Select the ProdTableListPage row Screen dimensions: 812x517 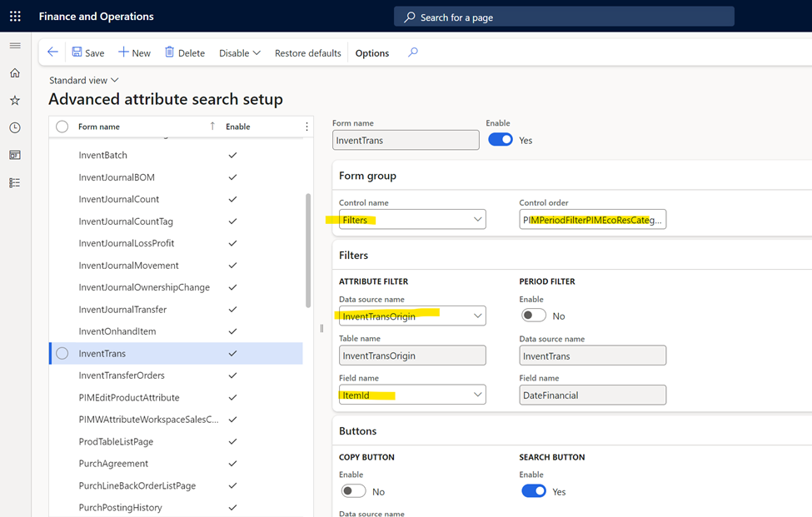click(x=176, y=441)
